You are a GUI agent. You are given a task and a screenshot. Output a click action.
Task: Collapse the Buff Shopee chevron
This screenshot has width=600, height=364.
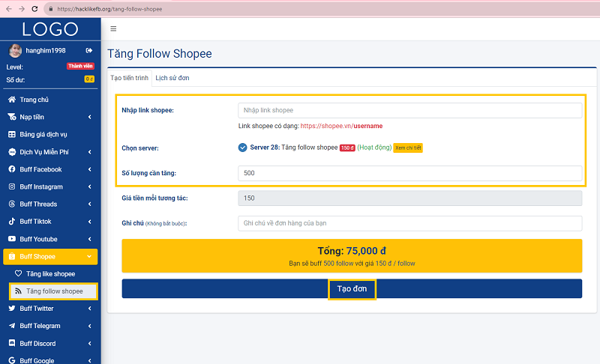pos(89,256)
